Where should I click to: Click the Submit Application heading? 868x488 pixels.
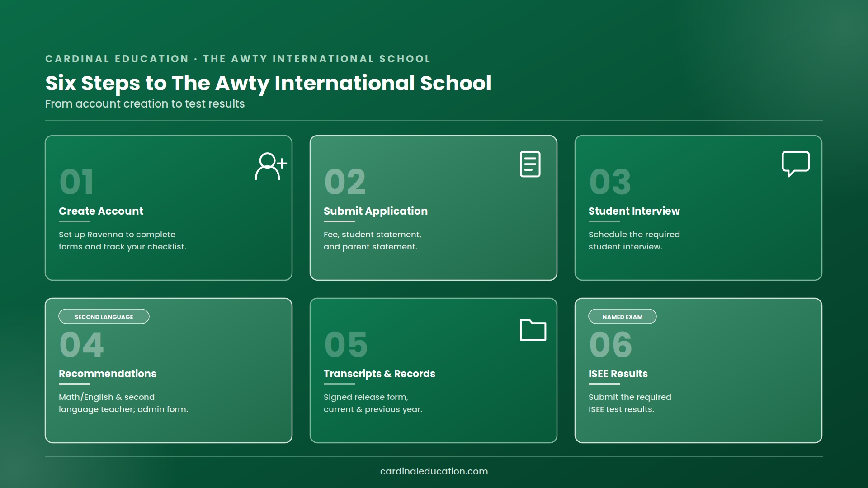376,211
